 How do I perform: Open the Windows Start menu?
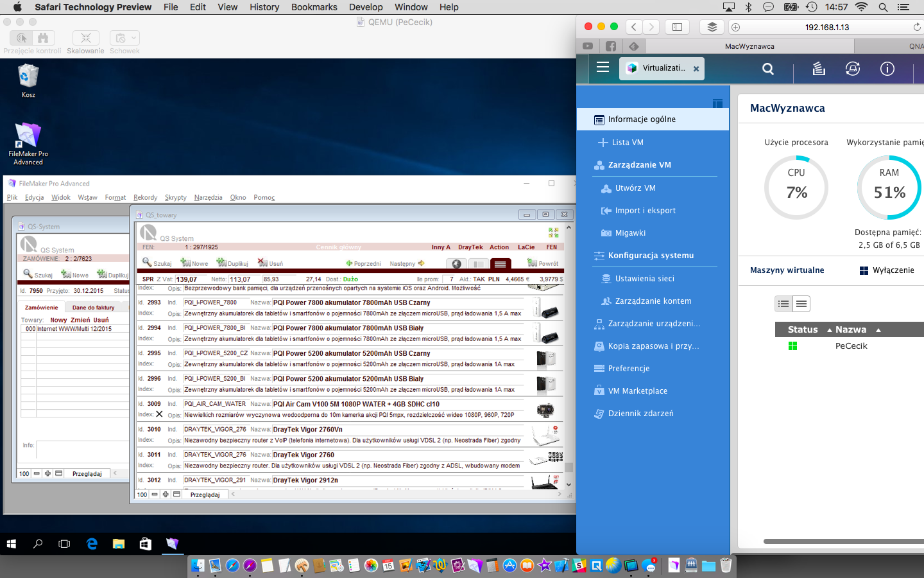(x=11, y=544)
